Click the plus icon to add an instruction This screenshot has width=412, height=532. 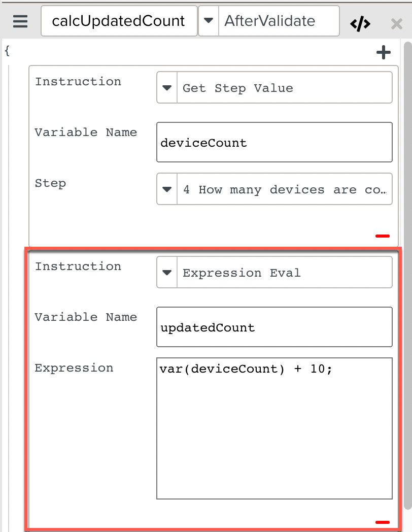tap(384, 52)
